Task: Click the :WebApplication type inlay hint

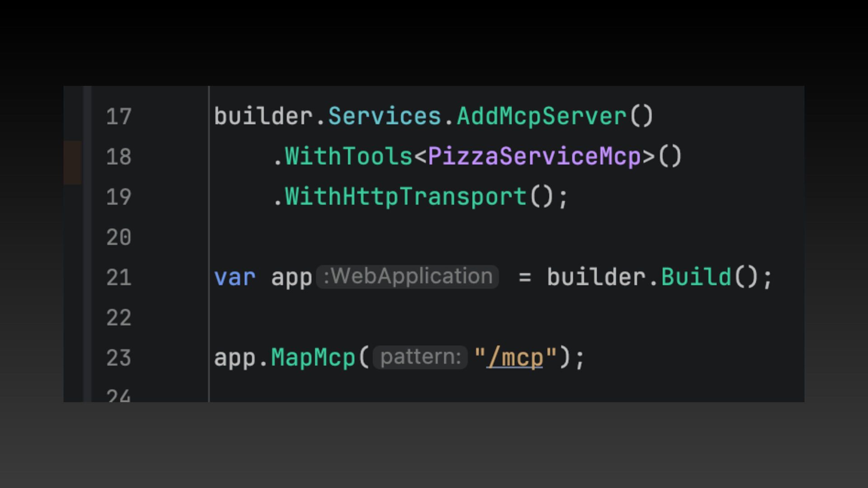Action: tap(407, 277)
